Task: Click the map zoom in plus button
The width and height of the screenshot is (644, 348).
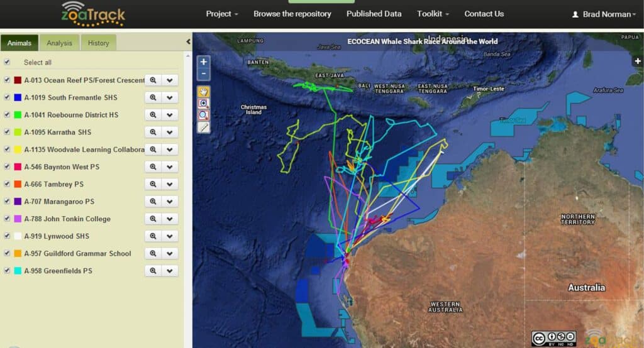Action: 203,62
